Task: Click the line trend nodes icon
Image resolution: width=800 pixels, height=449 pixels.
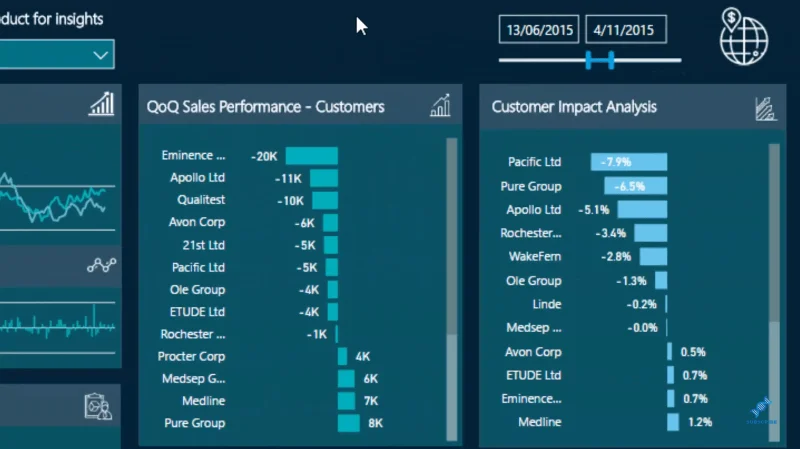Action: [102, 265]
